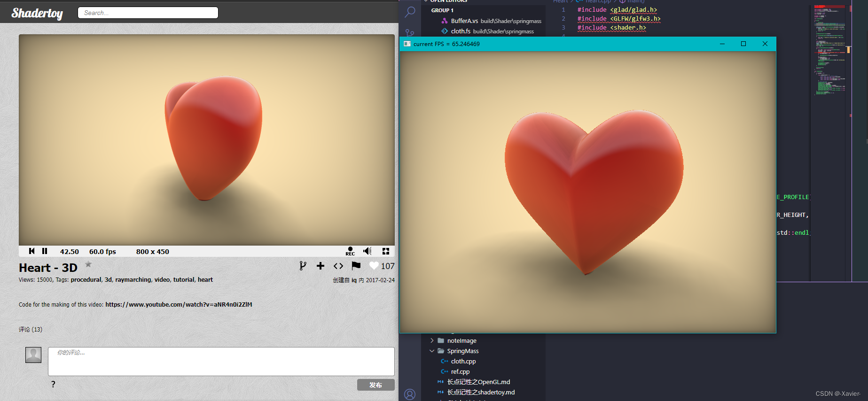Close the current FPS window
Image resolution: width=868 pixels, height=401 pixels.
point(765,44)
